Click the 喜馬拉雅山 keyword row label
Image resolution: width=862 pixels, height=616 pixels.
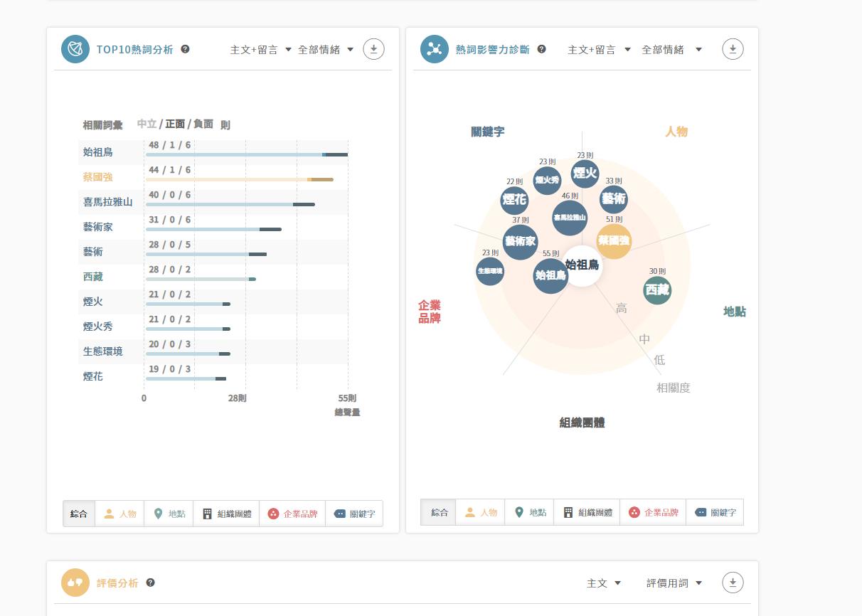(x=108, y=202)
